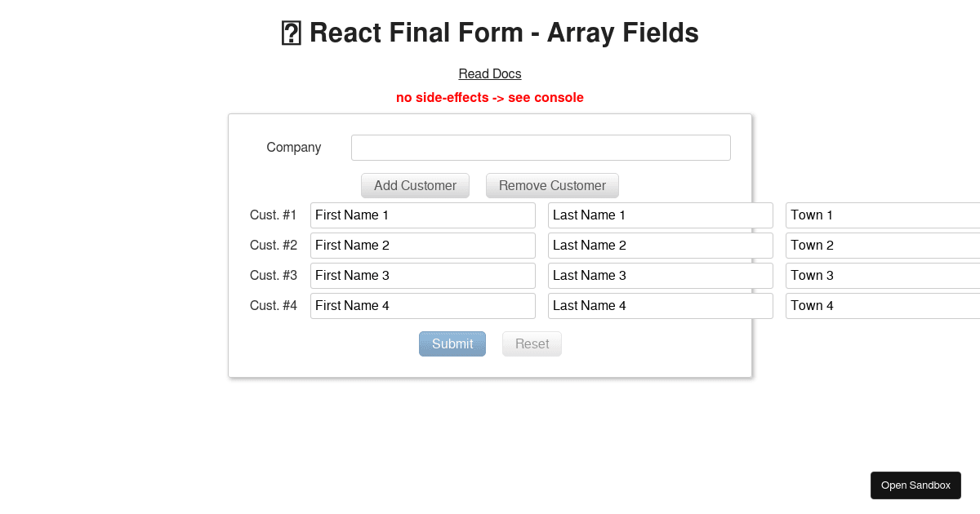This screenshot has width=980, height=514.
Task: Open the Read Docs link
Action: (490, 74)
